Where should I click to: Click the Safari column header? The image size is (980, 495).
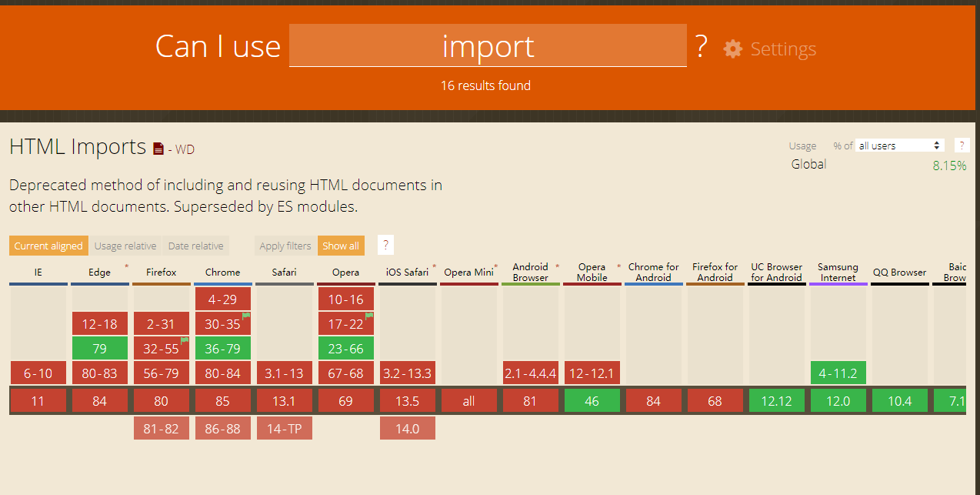[x=285, y=273]
